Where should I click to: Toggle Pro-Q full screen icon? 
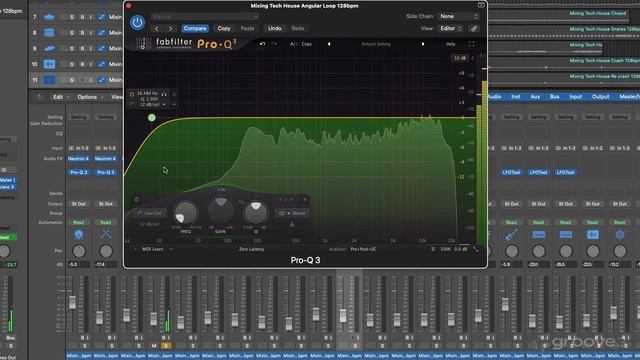[x=471, y=44]
